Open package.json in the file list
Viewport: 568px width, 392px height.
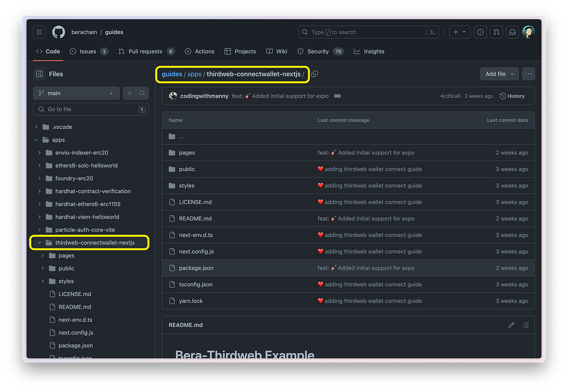pos(196,268)
